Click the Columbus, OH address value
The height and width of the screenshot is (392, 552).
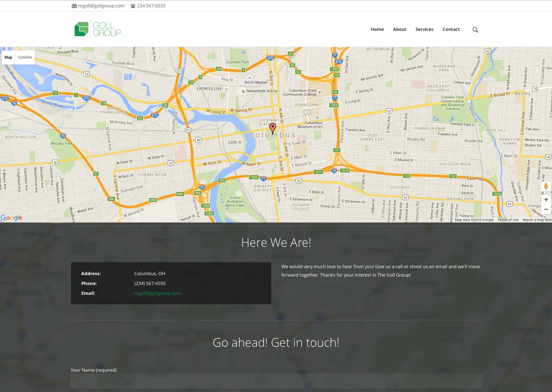pyautogui.click(x=150, y=274)
